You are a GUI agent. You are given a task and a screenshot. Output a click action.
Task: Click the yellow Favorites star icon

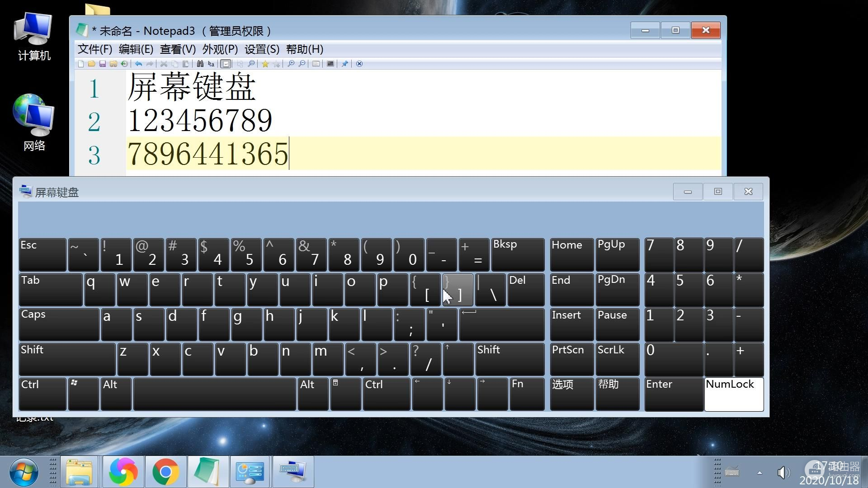pyautogui.click(x=265, y=64)
